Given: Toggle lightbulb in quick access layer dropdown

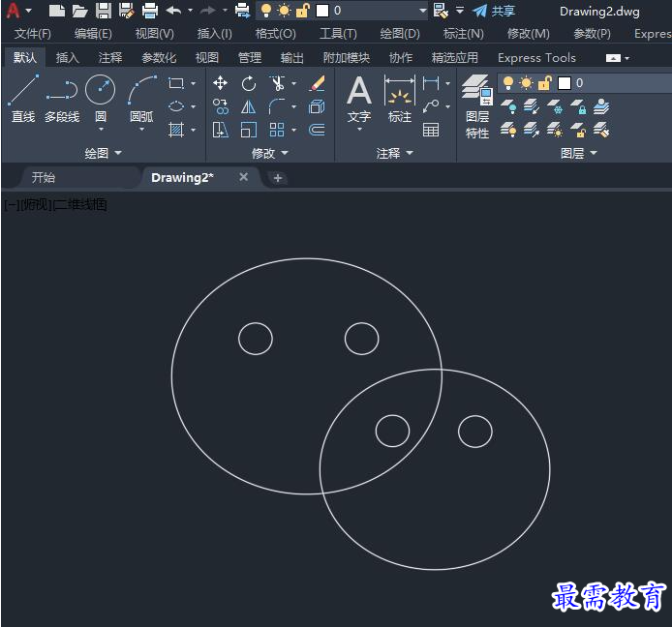Looking at the screenshot, I should click(x=266, y=11).
